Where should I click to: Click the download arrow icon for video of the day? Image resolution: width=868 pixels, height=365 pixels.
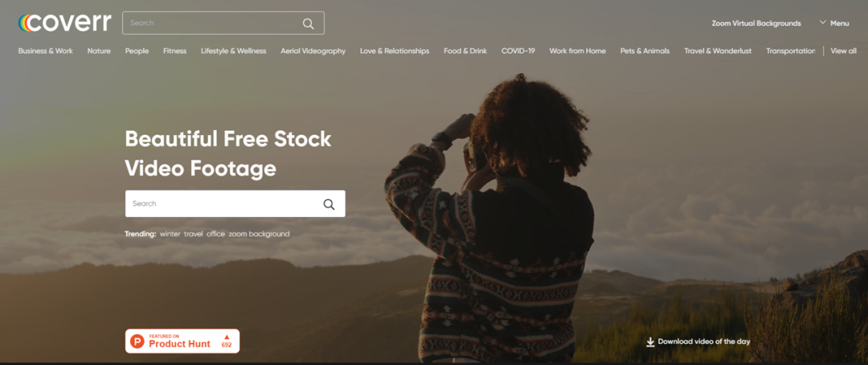650,342
